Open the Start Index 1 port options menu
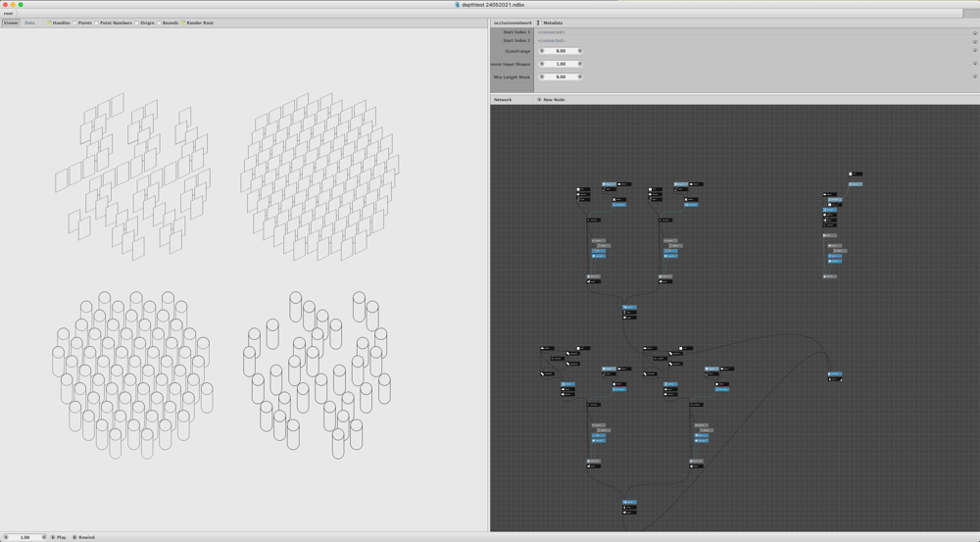This screenshot has height=542, width=980. [x=974, y=32]
